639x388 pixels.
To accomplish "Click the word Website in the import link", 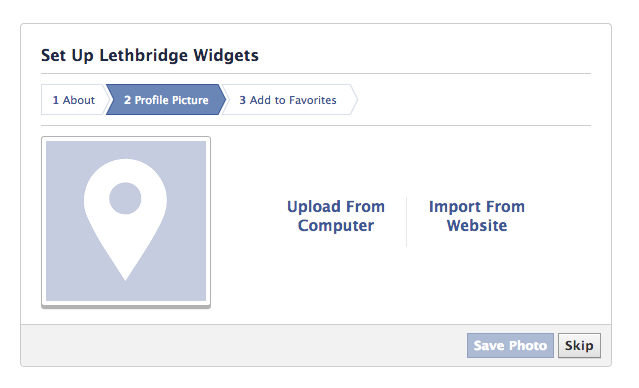I will (x=477, y=225).
